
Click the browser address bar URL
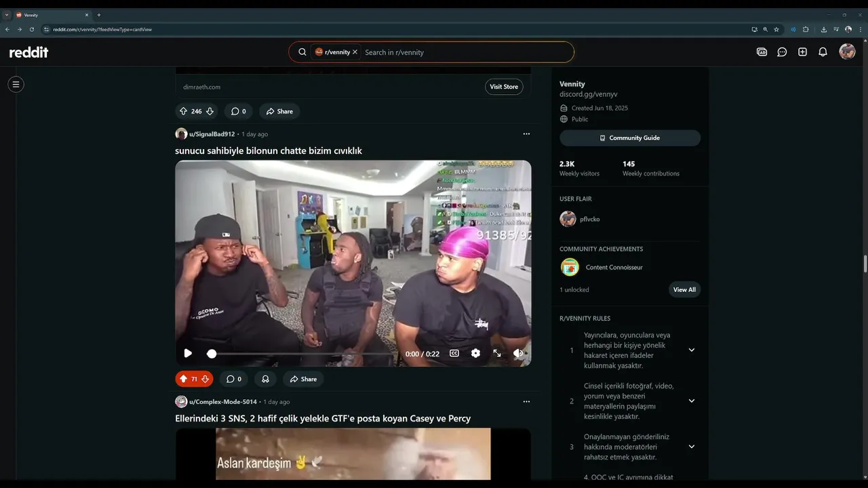[x=102, y=29]
